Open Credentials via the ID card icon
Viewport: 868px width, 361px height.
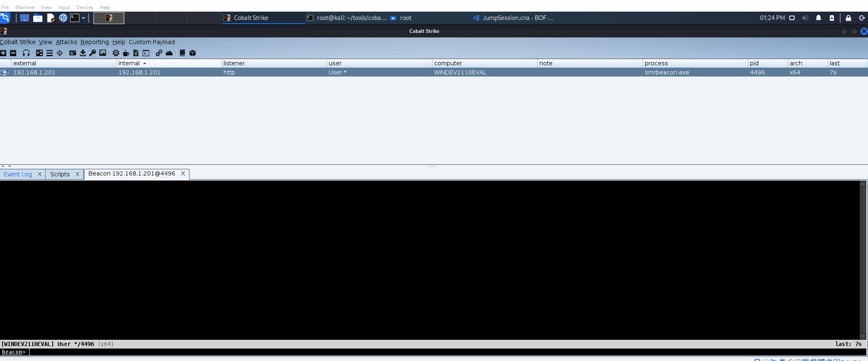(x=73, y=53)
